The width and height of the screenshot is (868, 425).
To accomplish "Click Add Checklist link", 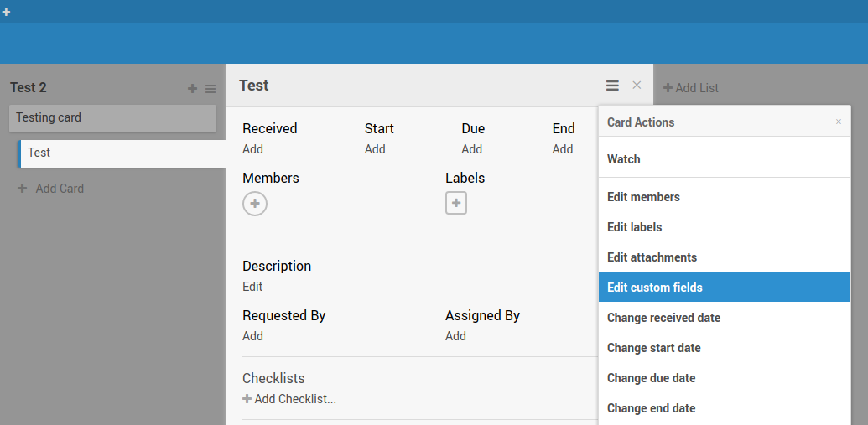I will coord(289,399).
